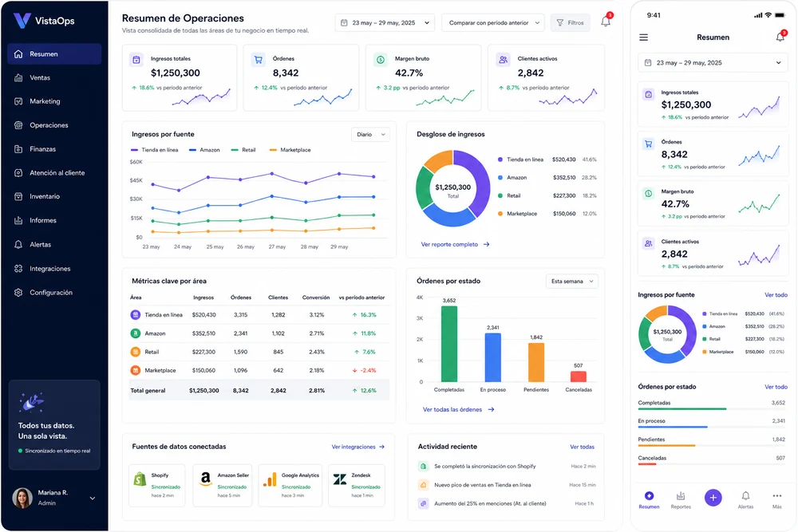Toggle Tienda en línea series in legend
Viewport: 798px width, 532px height.
[x=155, y=150]
